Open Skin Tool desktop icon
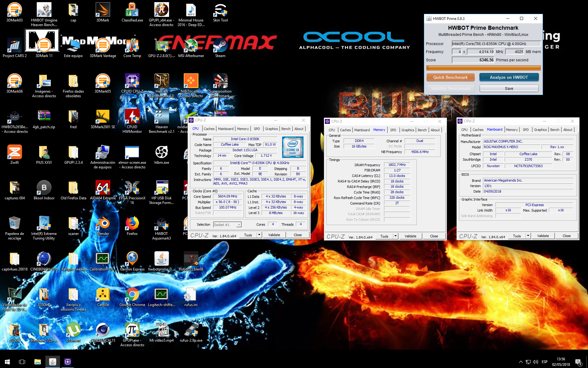The image size is (588, 368). [220, 12]
